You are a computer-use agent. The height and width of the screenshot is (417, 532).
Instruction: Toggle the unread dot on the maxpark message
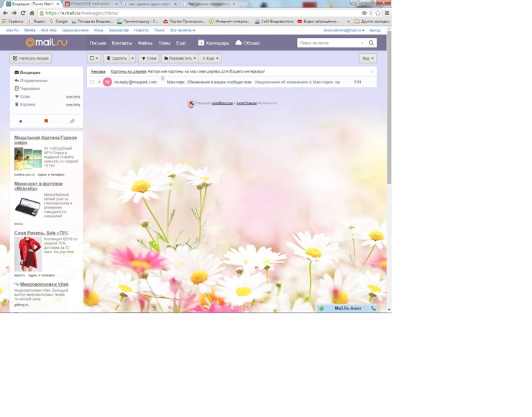[x=99, y=82]
